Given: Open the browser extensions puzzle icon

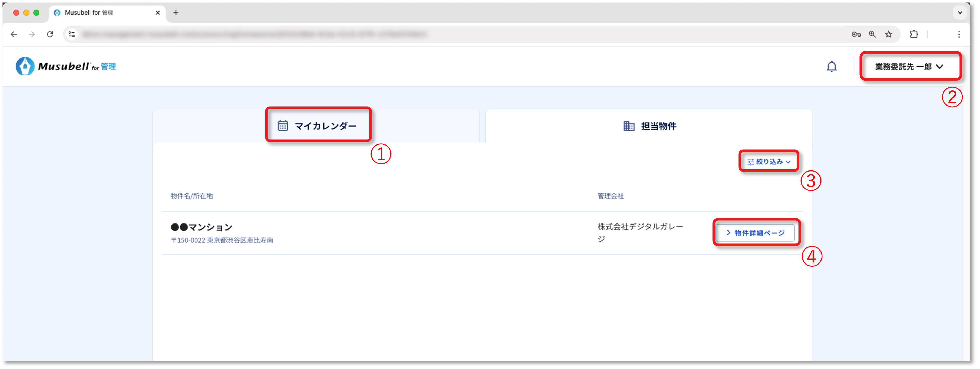Looking at the screenshot, I should point(914,35).
